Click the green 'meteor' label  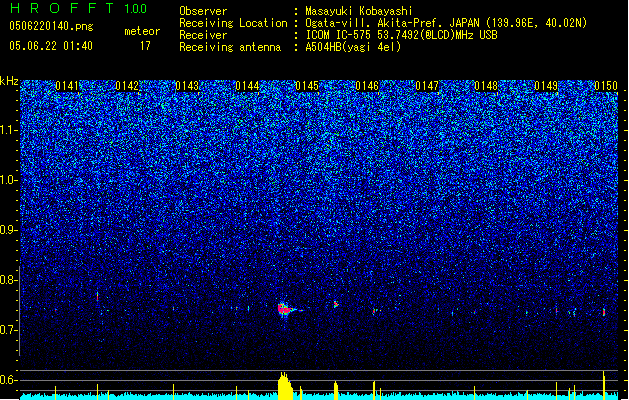tap(142, 31)
